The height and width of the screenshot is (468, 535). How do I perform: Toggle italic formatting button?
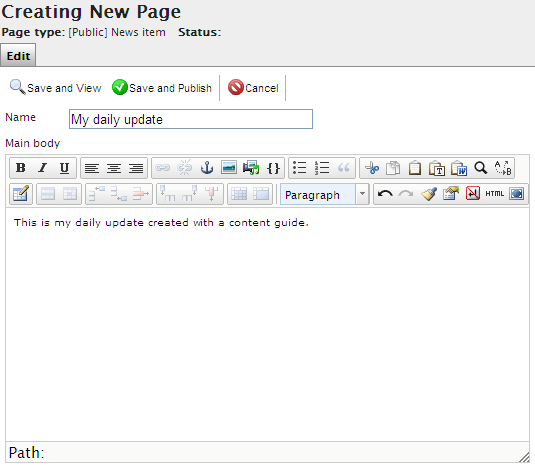(x=43, y=168)
